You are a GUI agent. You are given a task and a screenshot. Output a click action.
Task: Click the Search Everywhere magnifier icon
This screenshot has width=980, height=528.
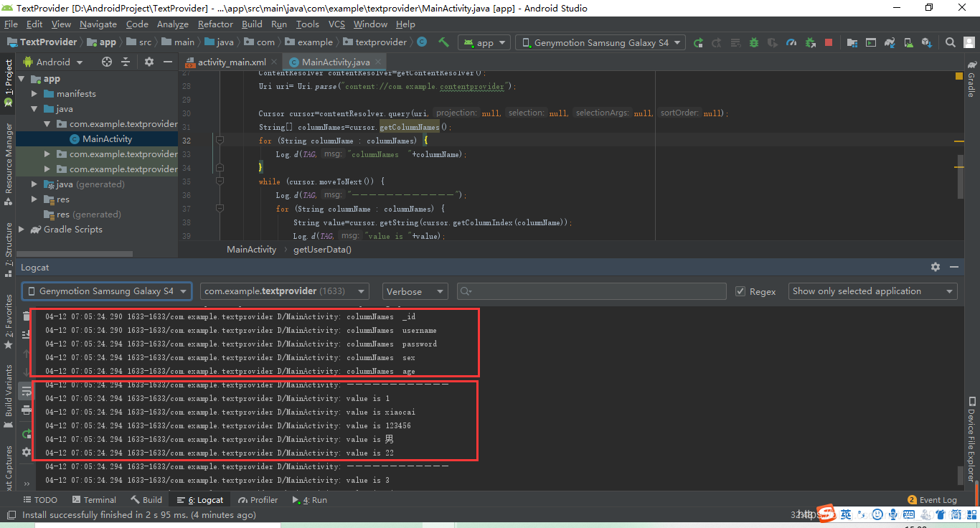point(950,42)
